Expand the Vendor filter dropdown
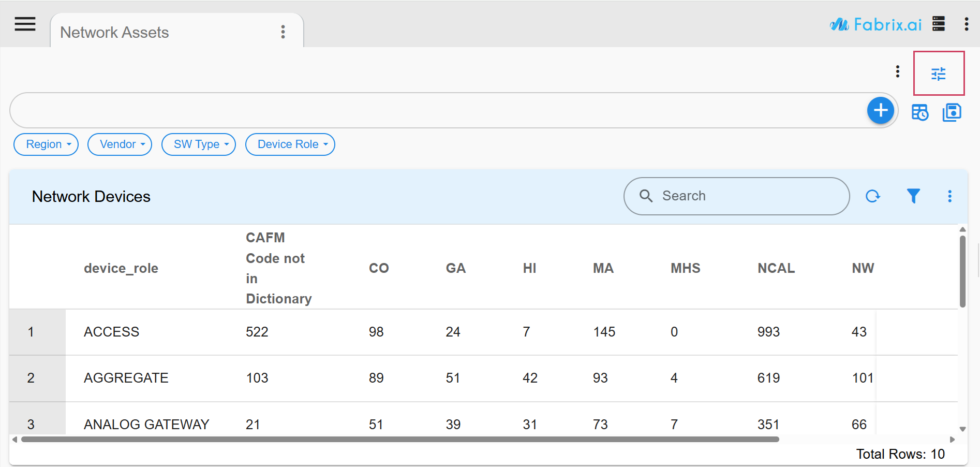Image resolution: width=980 pixels, height=467 pixels. (120, 144)
